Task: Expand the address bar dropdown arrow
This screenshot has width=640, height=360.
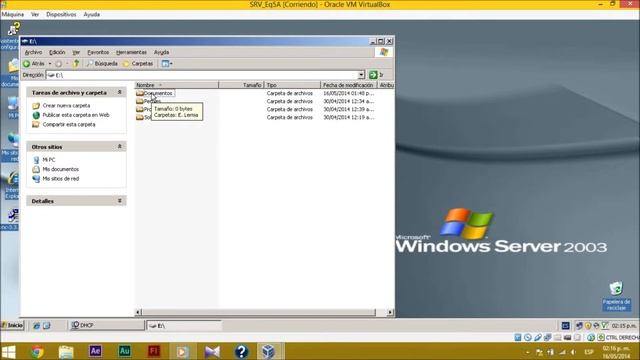Action: tap(361, 75)
